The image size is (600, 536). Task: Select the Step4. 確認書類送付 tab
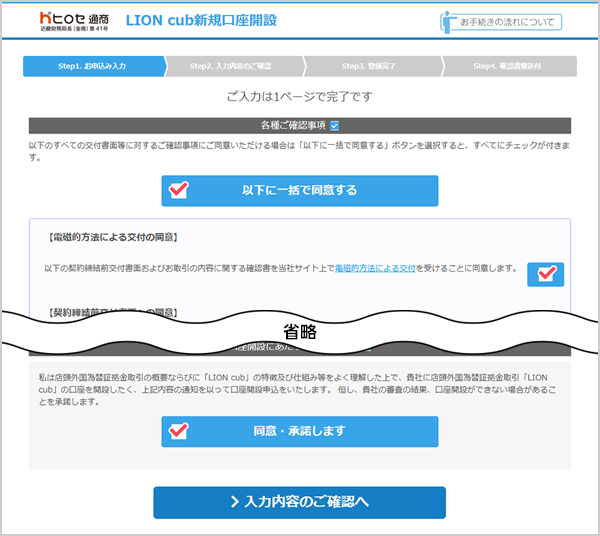tap(509, 66)
